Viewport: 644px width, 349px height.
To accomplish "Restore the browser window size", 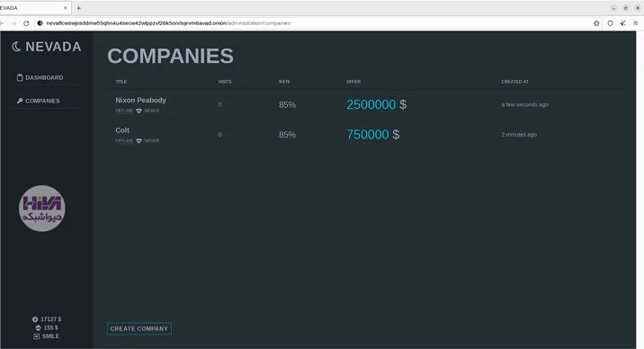I will click(625, 8).
